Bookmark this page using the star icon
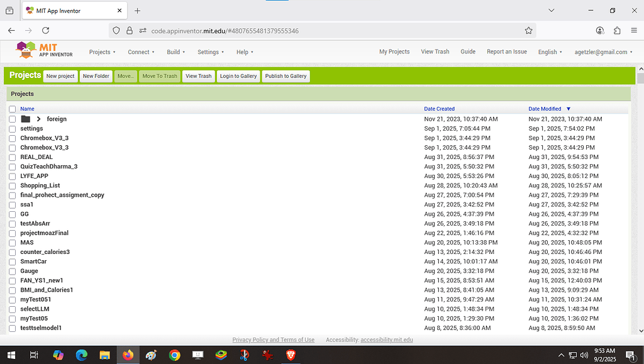Image resolution: width=644 pixels, height=364 pixels. (x=529, y=30)
